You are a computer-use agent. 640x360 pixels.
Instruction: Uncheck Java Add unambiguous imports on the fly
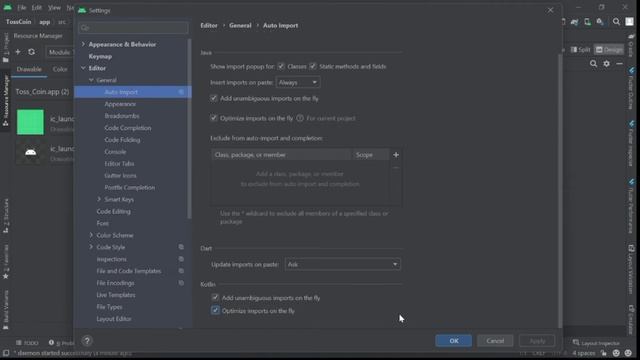213,98
